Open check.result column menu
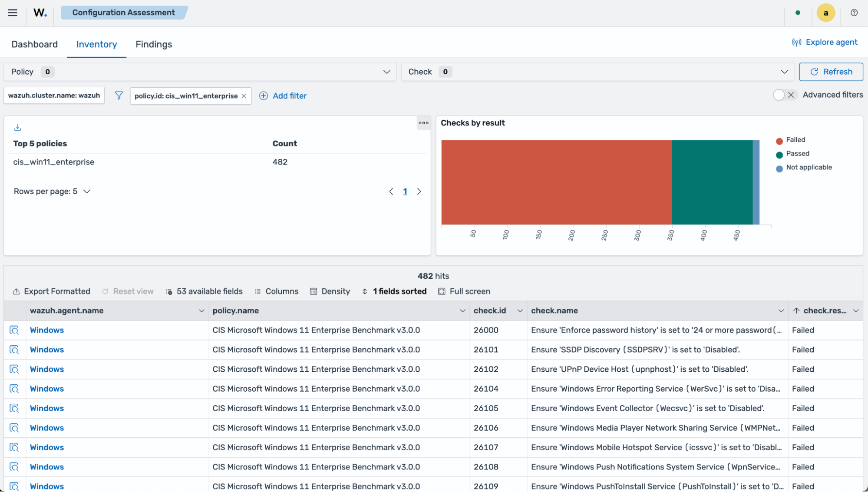This screenshot has width=868, height=492. (855, 311)
